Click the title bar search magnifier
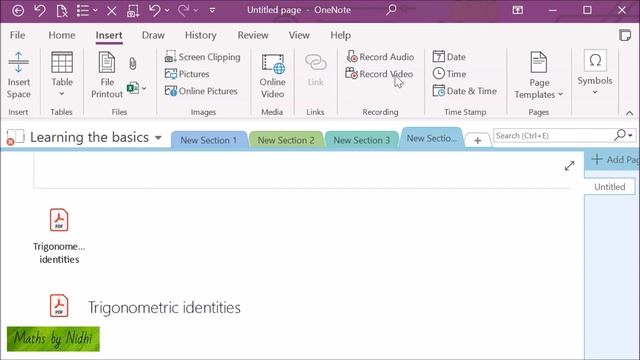The image size is (640, 360). click(391, 10)
